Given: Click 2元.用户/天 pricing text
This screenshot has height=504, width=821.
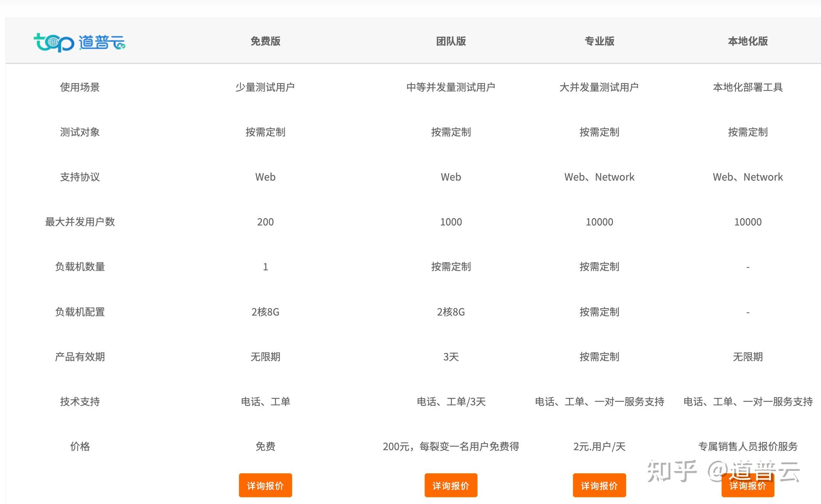Looking at the screenshot, I should (599, 446).
